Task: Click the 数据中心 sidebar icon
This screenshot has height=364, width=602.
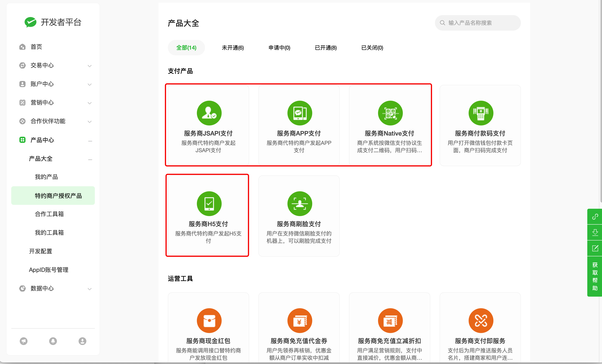Action: tap(22, 288)
